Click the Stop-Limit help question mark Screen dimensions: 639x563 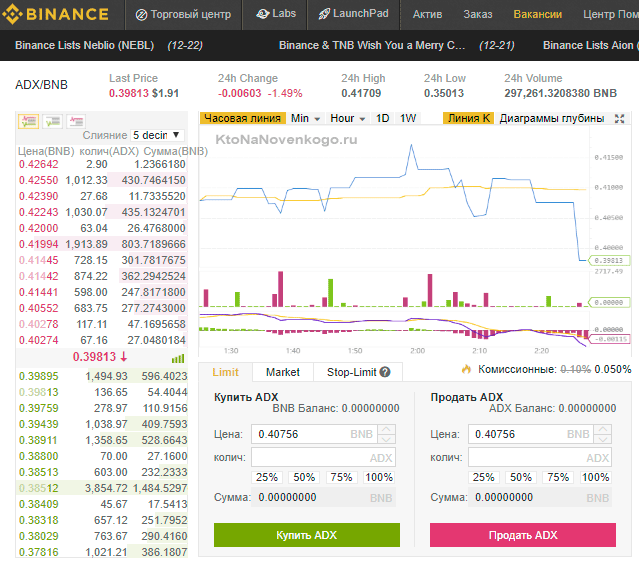(x=385, y=372)
